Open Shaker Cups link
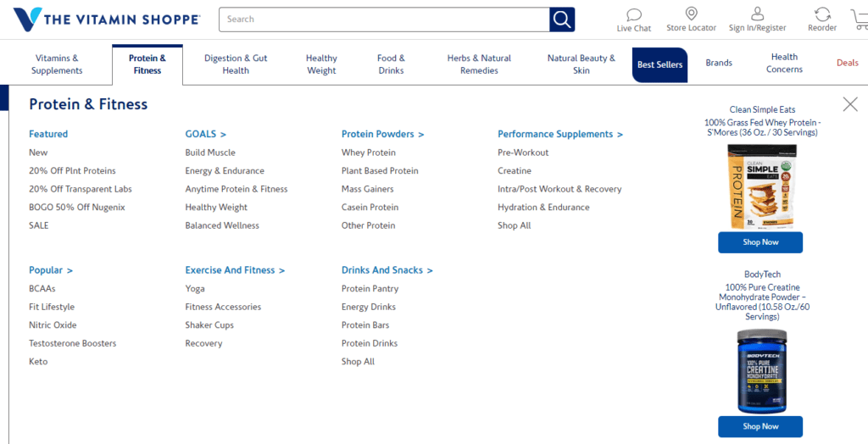868x444 pixels. coord(209,325)
